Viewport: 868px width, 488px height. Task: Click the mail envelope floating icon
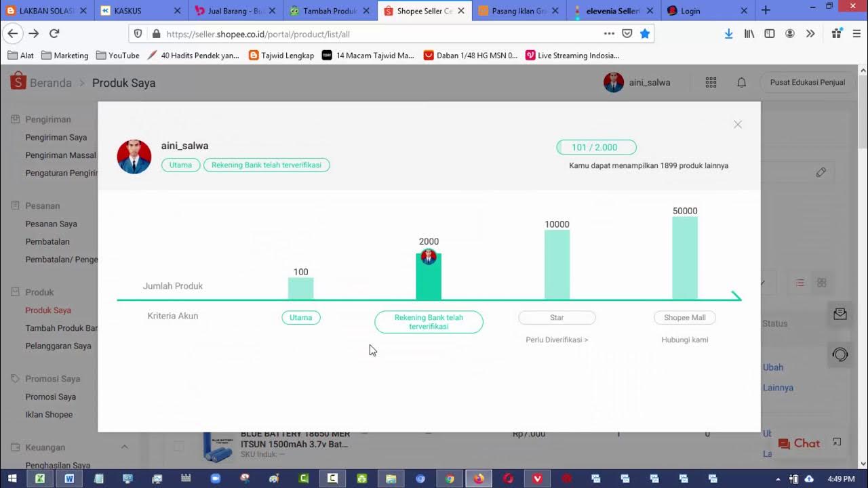coord(840,314)
